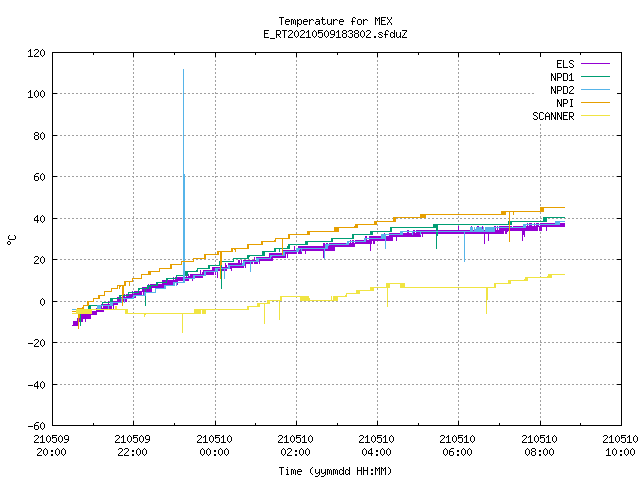Screen dimensions: 640x480
Task: Click the tall NPD2 spike peak near 112°C
Action: 183,70
